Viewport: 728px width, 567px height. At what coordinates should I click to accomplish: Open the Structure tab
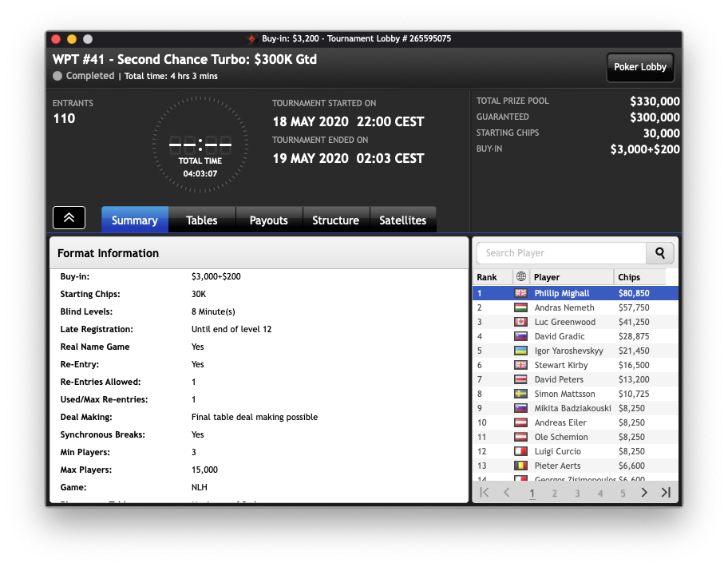(x=335, y=220)
